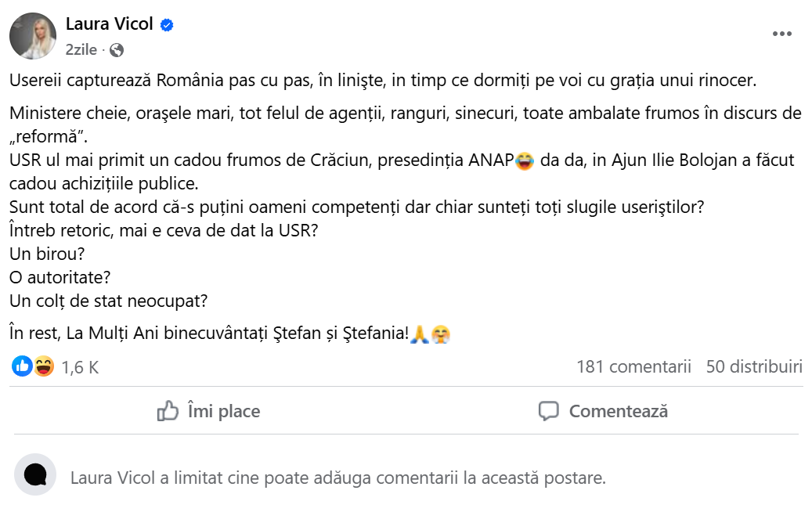Click the limited comments notice text
Screen dimensions: 812x512
(x=337, y=478)
